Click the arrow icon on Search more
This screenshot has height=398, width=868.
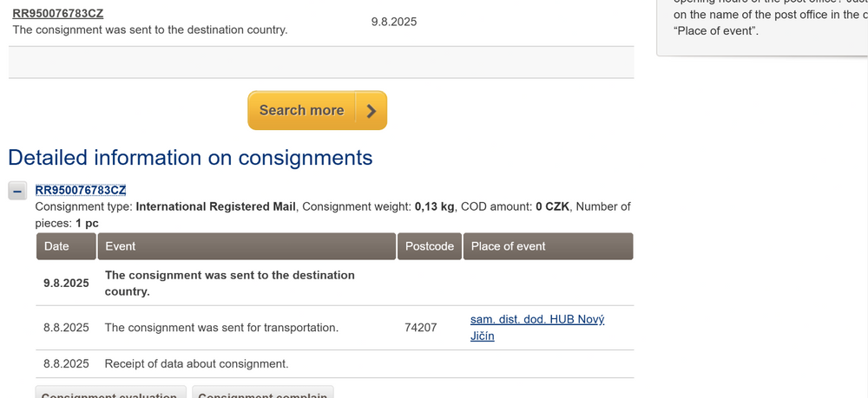(371, 111)
